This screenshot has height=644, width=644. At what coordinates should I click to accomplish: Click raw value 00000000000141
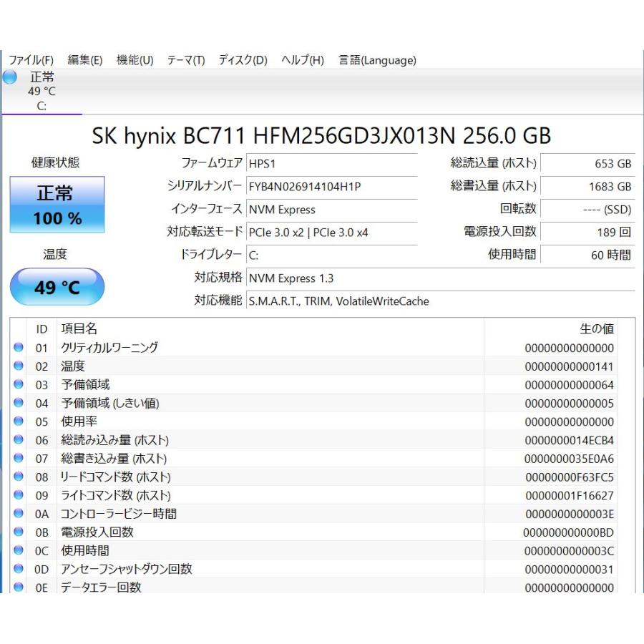[570, 366]
